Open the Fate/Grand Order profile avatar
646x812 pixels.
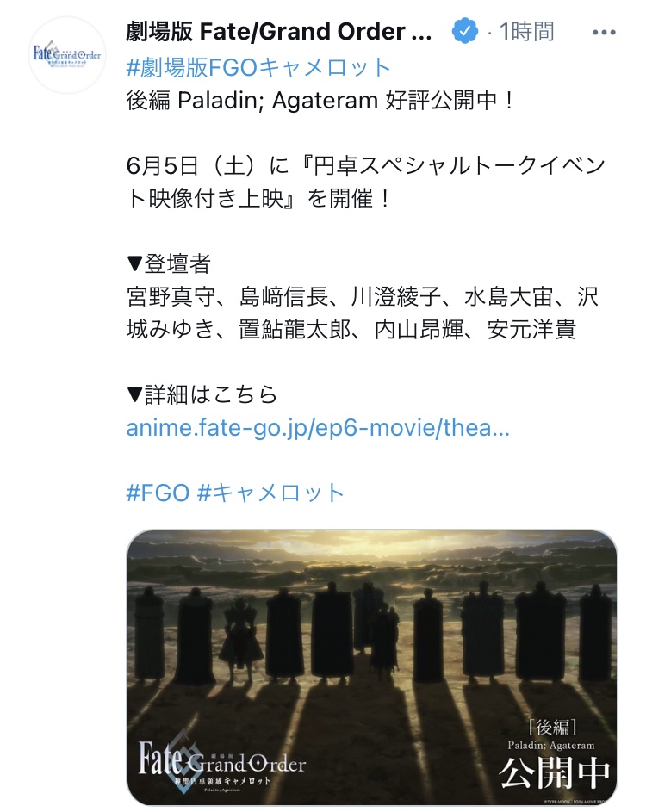(x=67, y=55)
